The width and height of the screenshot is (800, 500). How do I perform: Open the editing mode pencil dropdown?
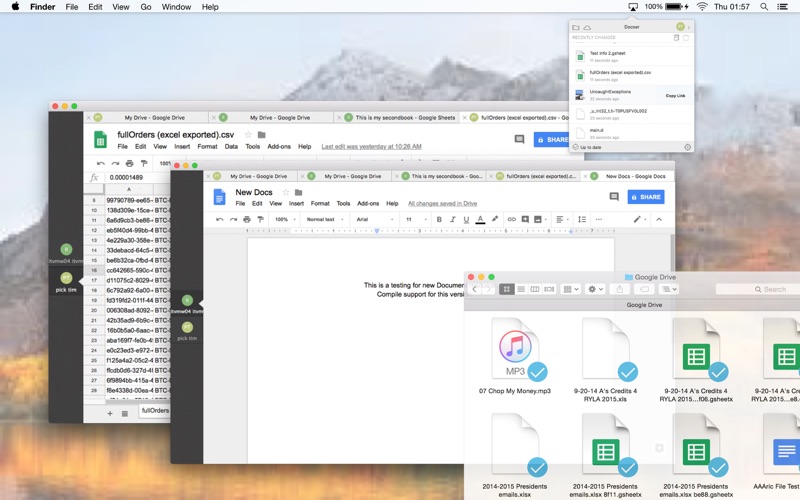(x=640, y=219)
